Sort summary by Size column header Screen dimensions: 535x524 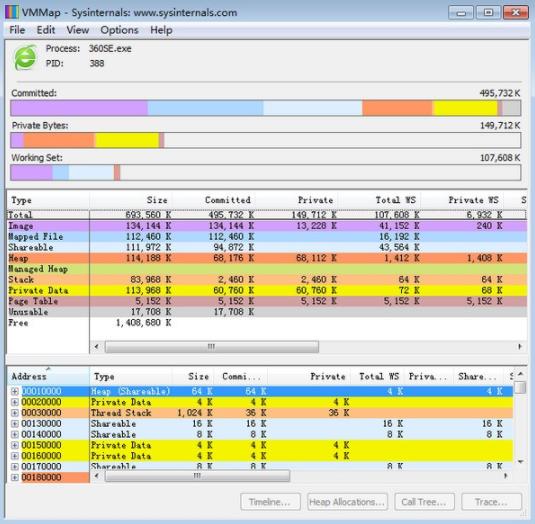coord(131,200)
